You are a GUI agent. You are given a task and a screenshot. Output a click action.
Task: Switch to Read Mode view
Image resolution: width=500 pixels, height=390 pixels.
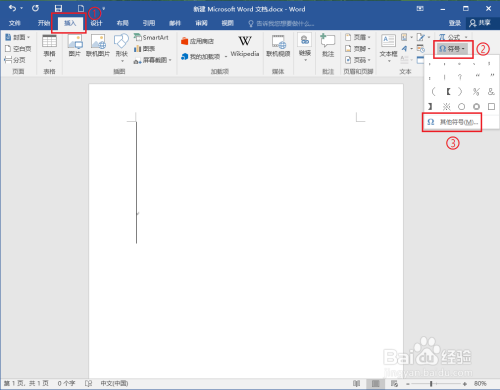tap(356, 383)
